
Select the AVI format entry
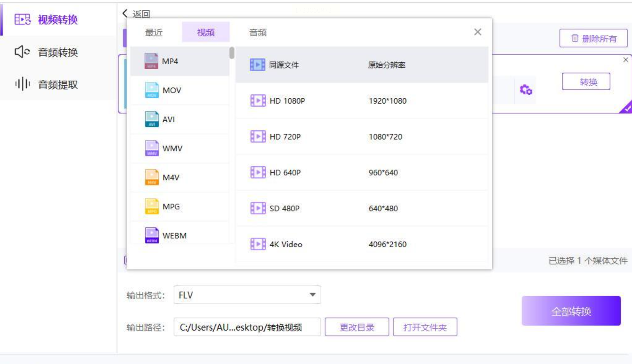[x=180, y=119]
